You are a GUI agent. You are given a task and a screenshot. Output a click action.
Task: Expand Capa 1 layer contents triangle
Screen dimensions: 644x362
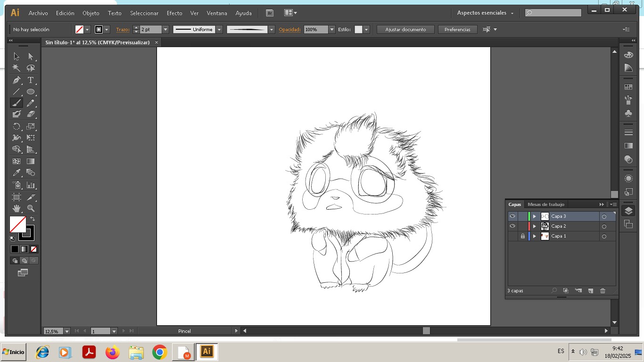coord(535,236)
